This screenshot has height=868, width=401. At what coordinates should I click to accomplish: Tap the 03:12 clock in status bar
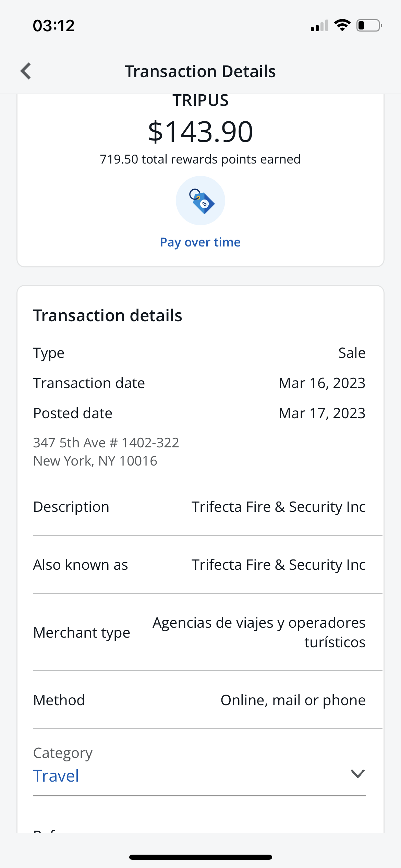point(54,26)
